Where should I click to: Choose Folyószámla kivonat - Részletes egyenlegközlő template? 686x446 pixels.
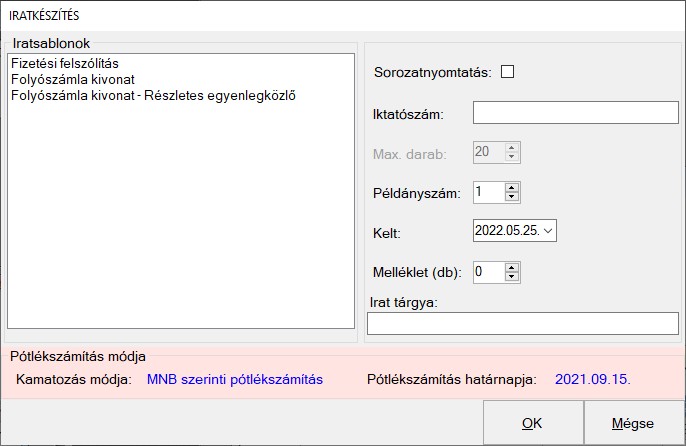click(x=153, y=96)
